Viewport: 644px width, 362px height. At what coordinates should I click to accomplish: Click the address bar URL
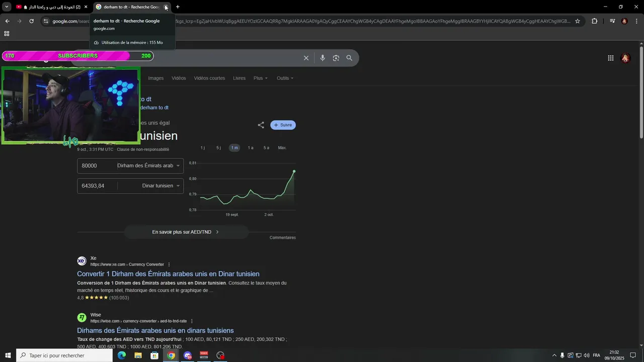312,21
